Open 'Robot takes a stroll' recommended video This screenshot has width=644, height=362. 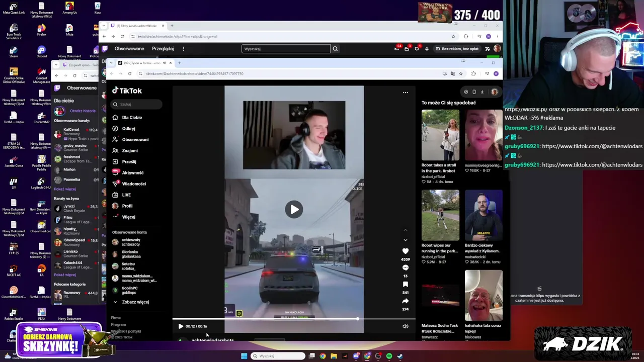click(x=440, y=135)
